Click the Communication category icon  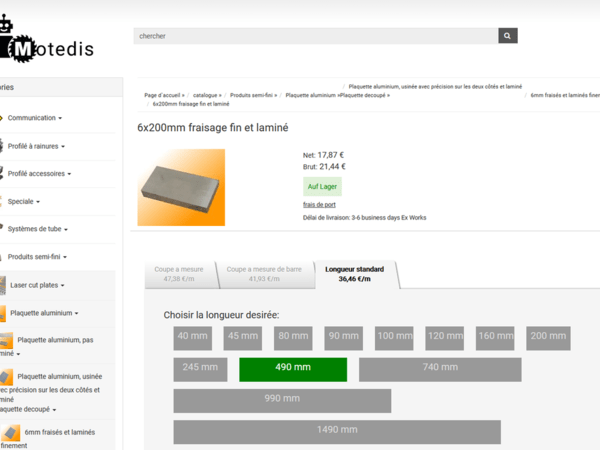click(4, 118)
